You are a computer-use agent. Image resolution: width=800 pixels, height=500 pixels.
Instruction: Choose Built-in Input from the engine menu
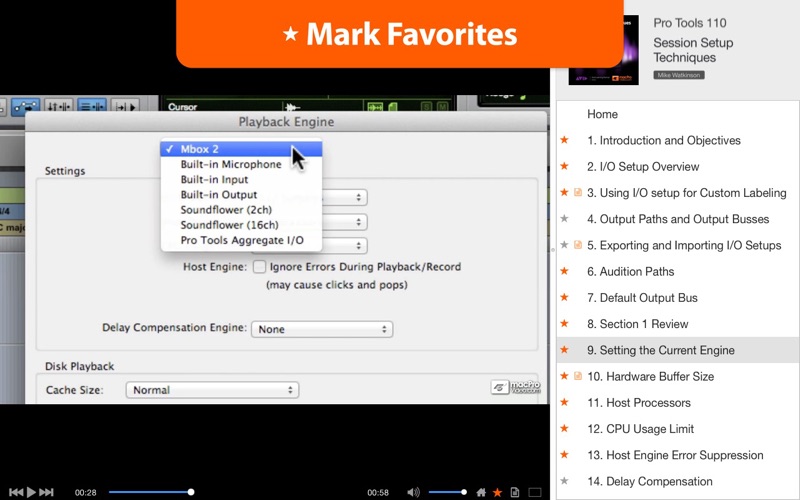coord(241,180)
